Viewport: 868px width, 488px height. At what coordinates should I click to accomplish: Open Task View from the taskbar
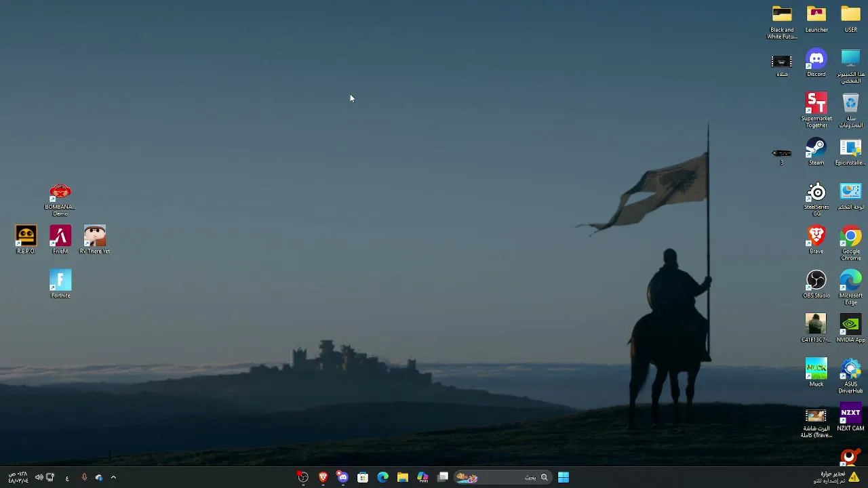click(443, 477)
